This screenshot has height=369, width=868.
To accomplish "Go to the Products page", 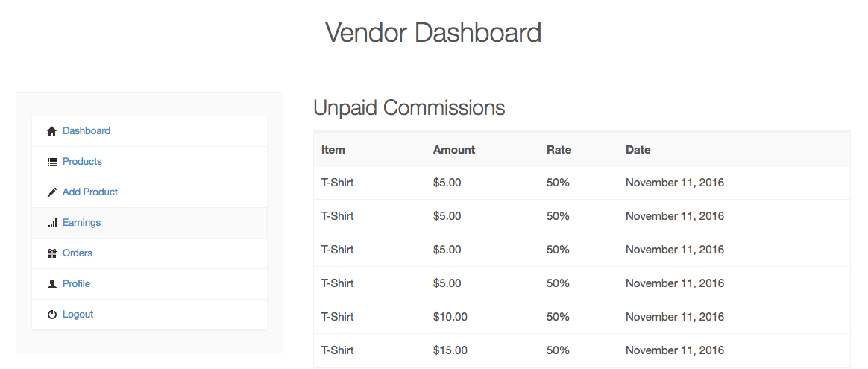I will point(82,162).
